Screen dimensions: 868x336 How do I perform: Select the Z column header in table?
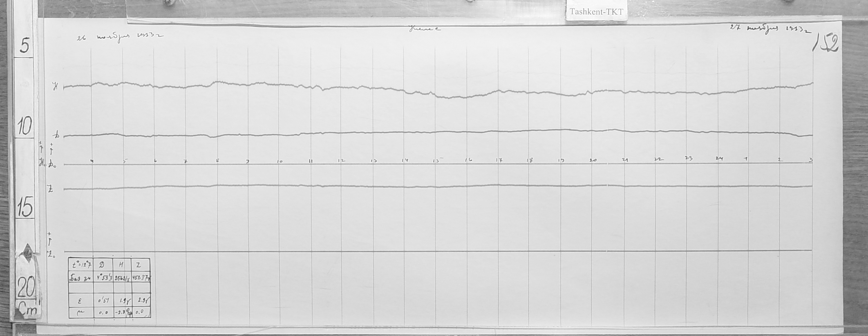pos(138,265)
